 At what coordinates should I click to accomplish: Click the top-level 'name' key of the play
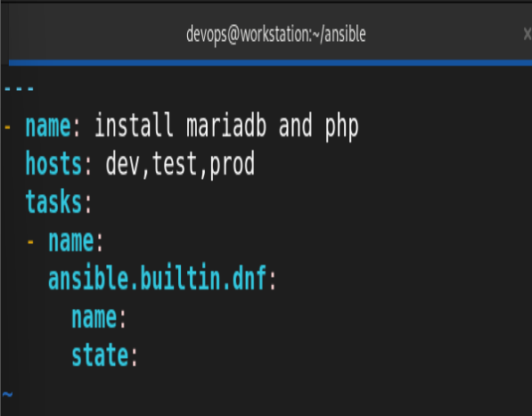(x=48, y=126)
